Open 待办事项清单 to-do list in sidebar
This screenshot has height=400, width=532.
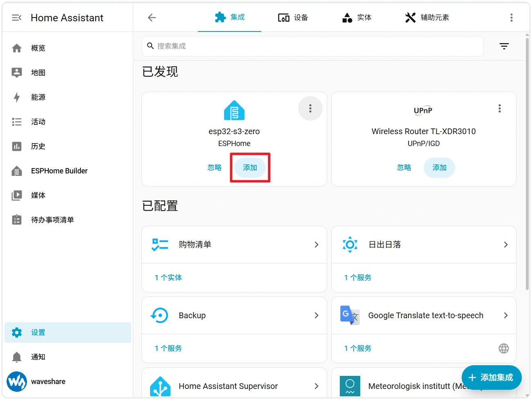pyautogui.click(x=68, y=220)
